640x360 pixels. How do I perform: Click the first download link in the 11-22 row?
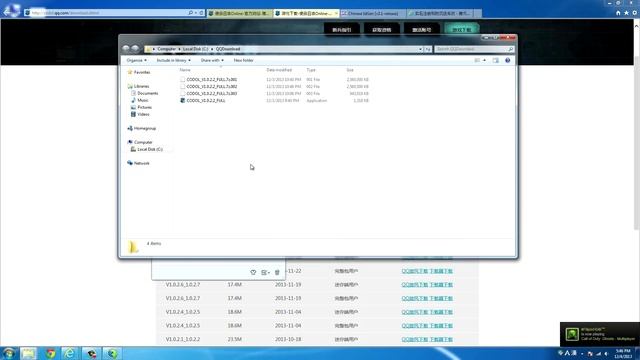coord(414,271)
